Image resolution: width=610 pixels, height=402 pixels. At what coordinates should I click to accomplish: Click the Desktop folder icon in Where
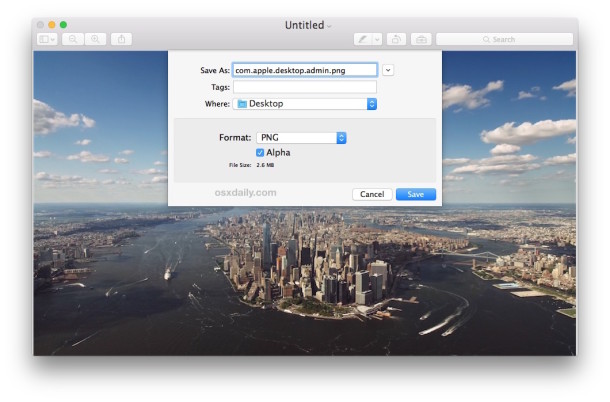point(242,104)
